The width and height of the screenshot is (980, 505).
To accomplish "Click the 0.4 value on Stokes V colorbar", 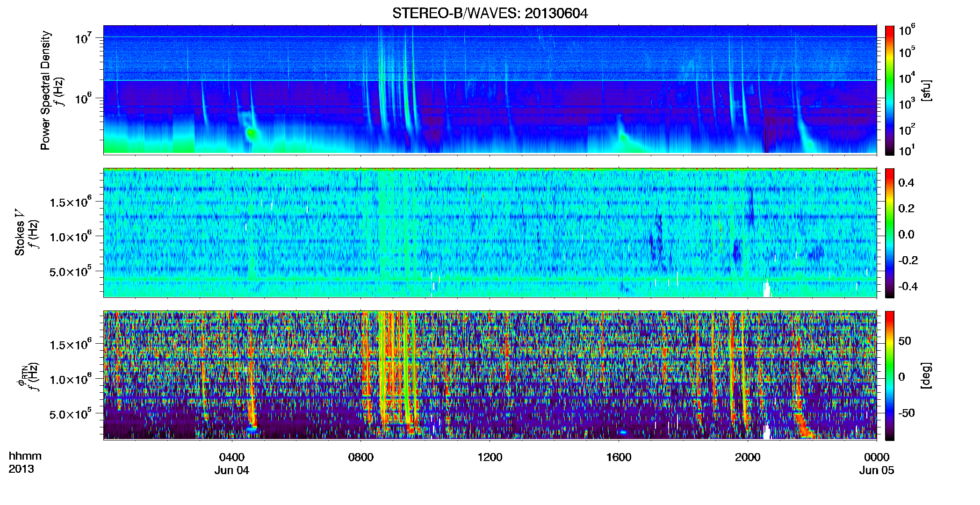I will [906, 183].
